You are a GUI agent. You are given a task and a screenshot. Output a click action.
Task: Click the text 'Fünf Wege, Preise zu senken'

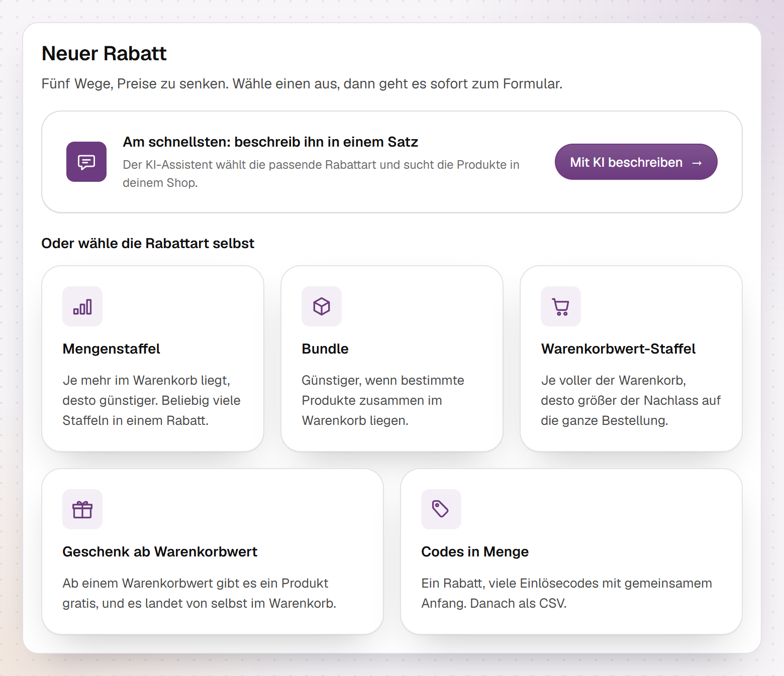point(135,83)
